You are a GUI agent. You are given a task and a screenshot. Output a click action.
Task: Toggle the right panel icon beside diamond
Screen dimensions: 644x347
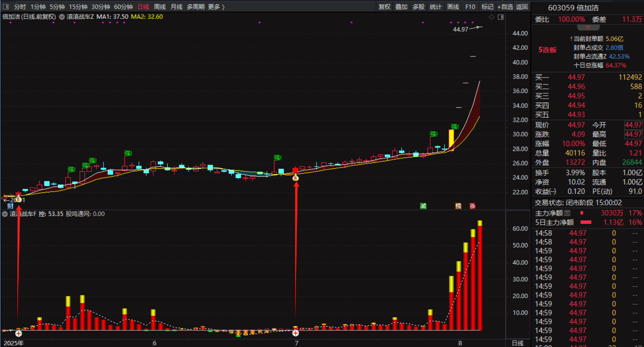(501, 17)
